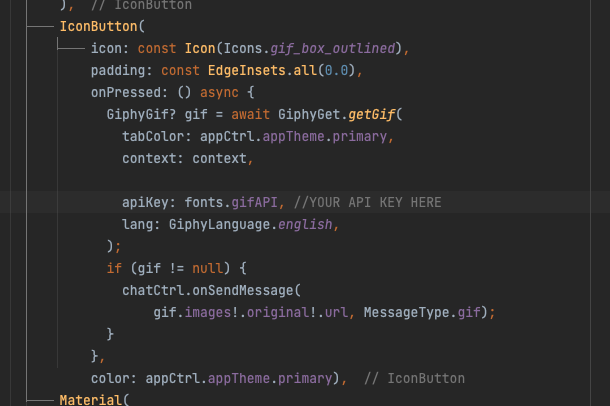Viewport: 610px width, 406px height.
Task: Click the null keyword in if condition
Action: [x=207, y=268]
